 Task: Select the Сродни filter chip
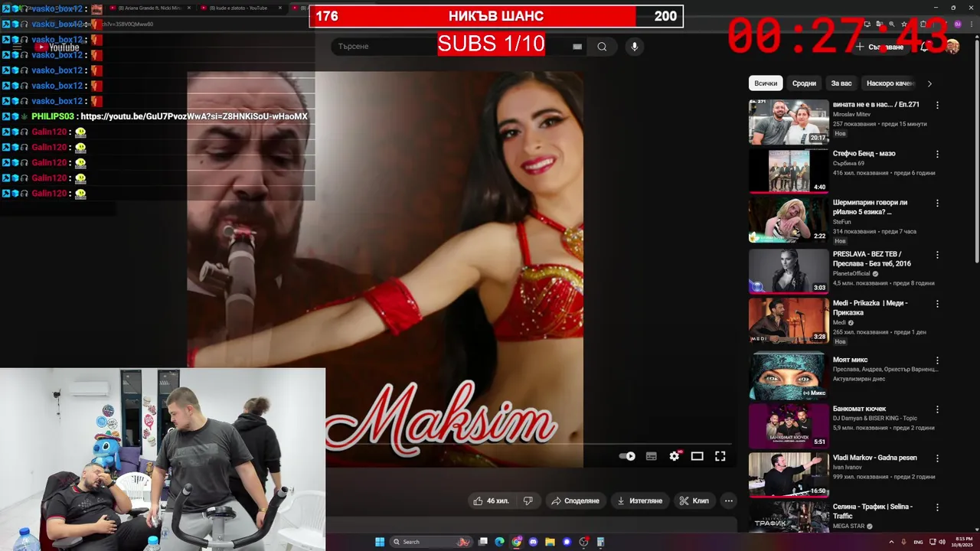coord(804,83)
